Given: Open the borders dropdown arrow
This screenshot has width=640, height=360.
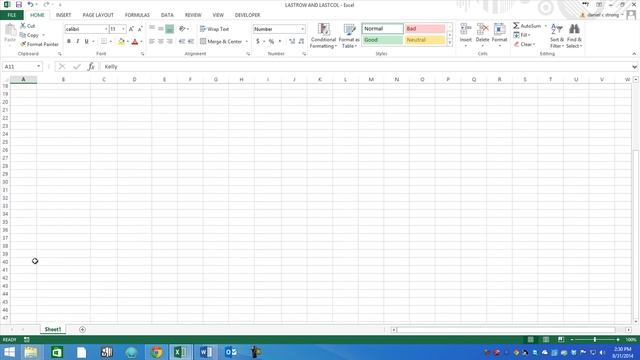Looking at the screenshot, I should 111,42.
